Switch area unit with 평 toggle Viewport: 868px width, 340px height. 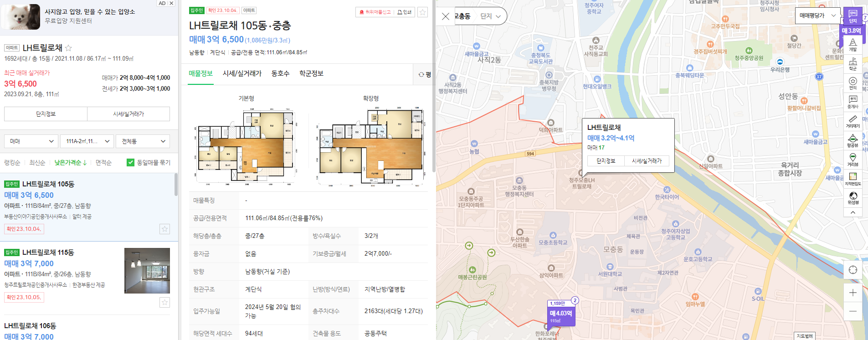[425, 75]
